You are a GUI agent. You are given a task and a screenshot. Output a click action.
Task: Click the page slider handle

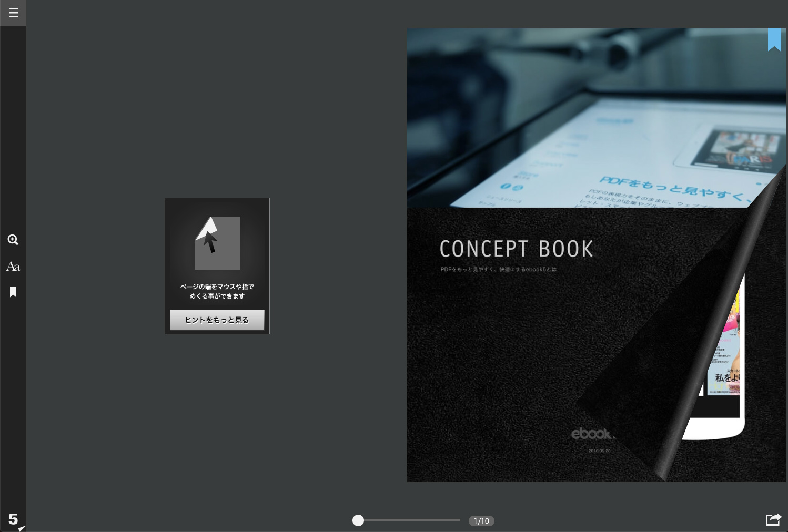point(358,520)
